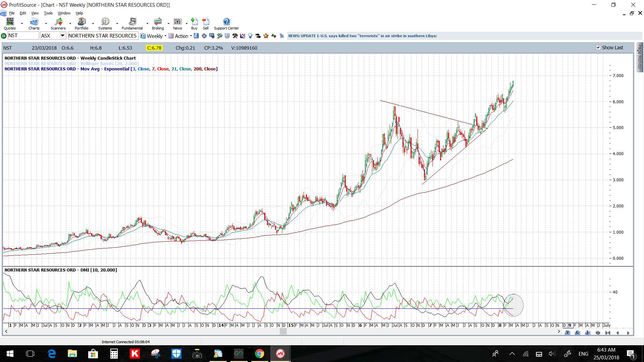Viewport: 644px width, 362px height.
Task: Open the Window menu
Action: (x=64, y=13)
